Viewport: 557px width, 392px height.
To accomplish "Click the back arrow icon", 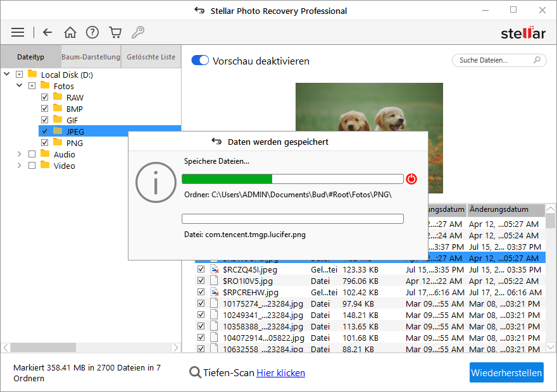I will [47, 32].
